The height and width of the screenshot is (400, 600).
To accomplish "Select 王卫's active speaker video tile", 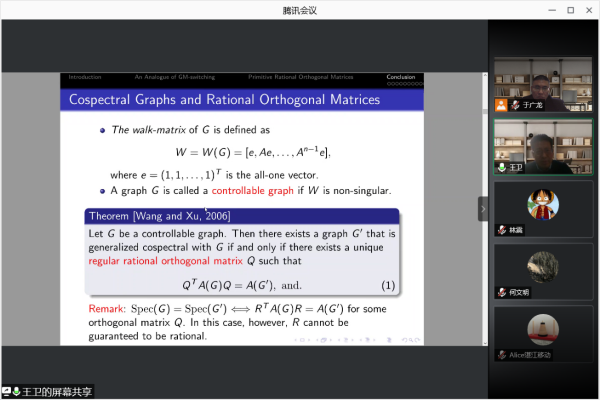I will 543,147.
